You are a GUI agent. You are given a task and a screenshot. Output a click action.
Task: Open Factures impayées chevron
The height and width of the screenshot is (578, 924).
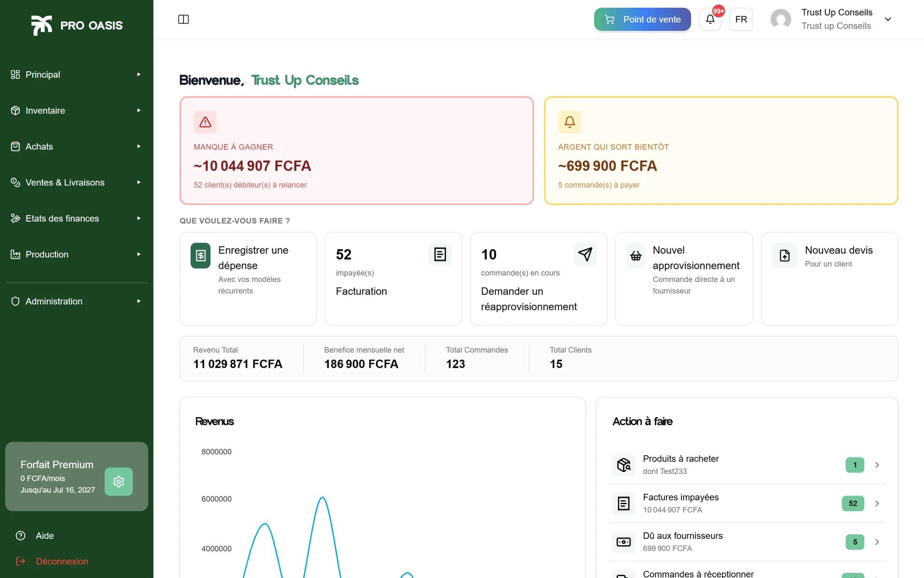[877, 503]
